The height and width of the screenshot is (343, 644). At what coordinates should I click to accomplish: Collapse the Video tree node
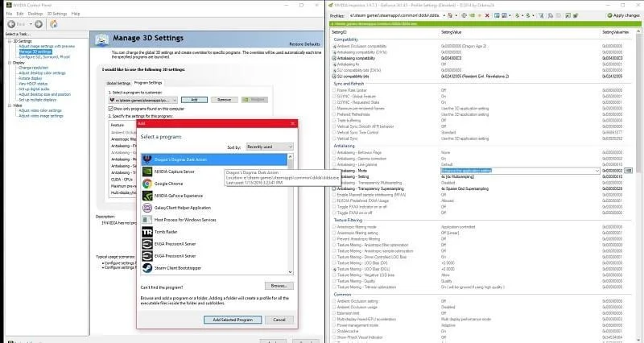pos(10,105)
